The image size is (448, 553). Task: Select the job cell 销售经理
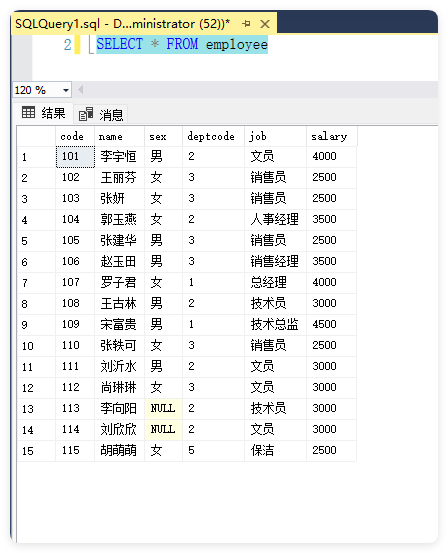coord(275,261)
